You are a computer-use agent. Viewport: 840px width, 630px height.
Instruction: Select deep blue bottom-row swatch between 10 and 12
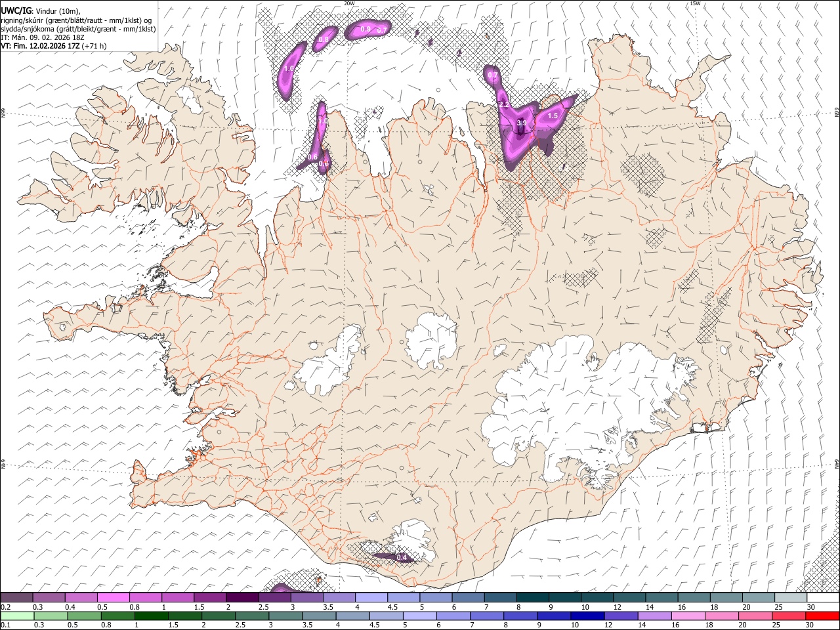click(587, 616)
